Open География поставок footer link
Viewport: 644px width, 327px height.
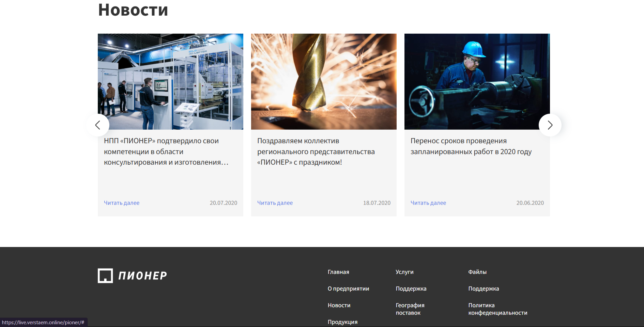[x=410, y=309]
